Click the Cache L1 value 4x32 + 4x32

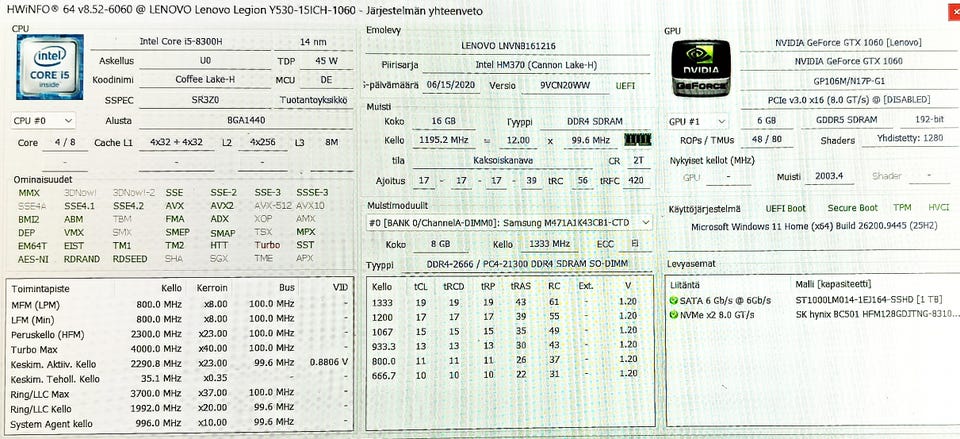tap(176, 143)
